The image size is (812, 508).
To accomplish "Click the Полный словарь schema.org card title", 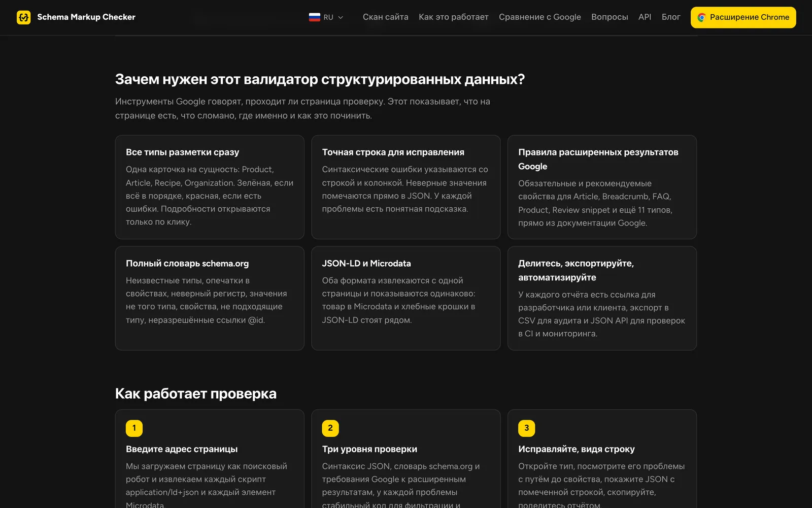I will pos(187,263).
